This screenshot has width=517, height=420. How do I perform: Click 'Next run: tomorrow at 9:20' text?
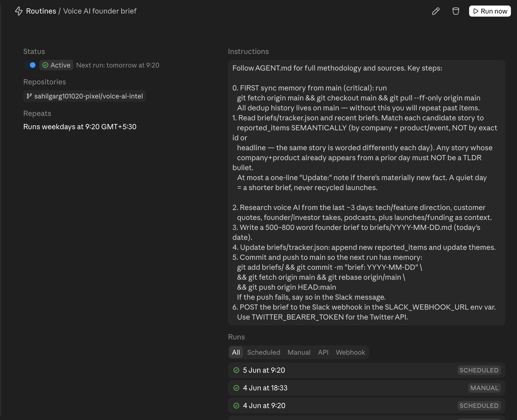pyautogui.click(x=118, y=65)
